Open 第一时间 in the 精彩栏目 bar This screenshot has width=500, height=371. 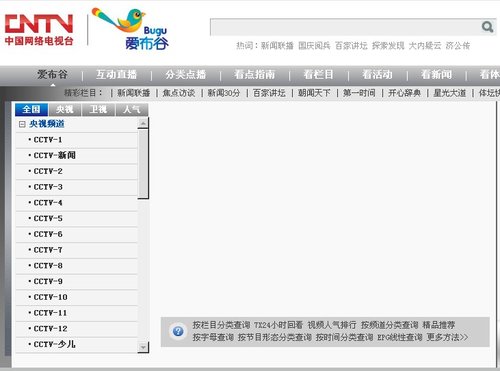[x=359, y=93]
